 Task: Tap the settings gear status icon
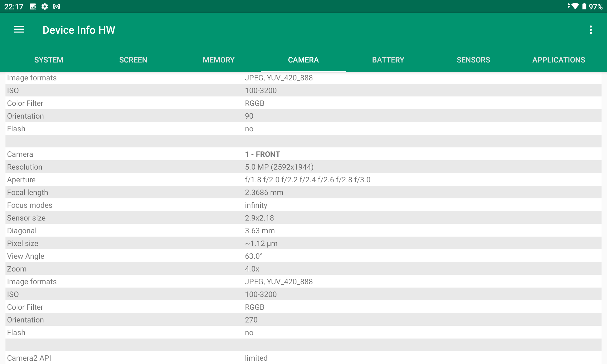coord(45,6)
